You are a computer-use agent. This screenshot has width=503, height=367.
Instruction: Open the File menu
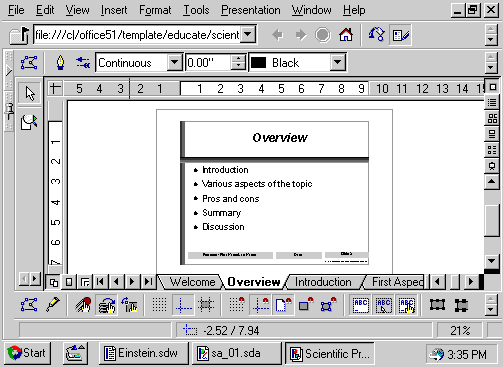[16, 10]
